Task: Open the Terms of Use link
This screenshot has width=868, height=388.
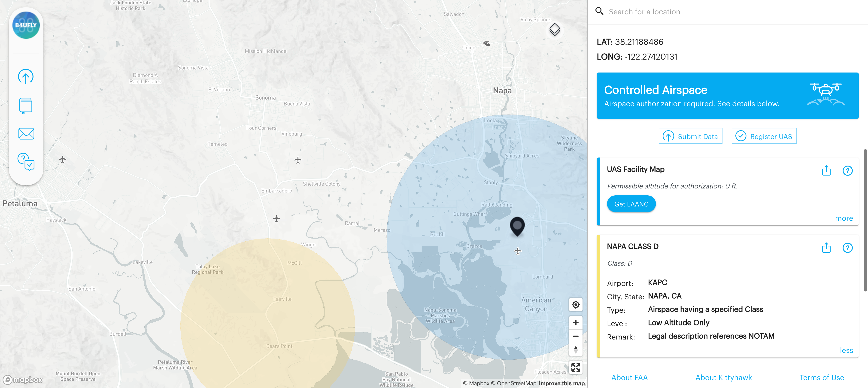Action: (822, 378)
